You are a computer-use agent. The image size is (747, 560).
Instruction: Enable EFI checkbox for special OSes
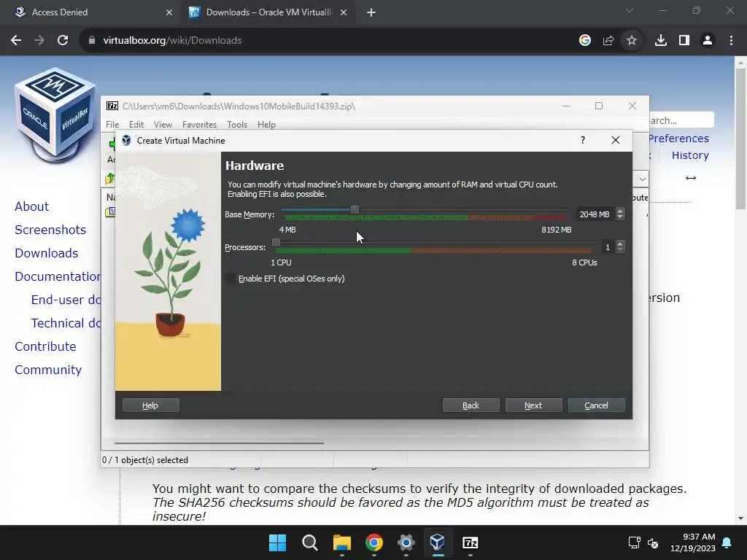click(x=230, y=279)
